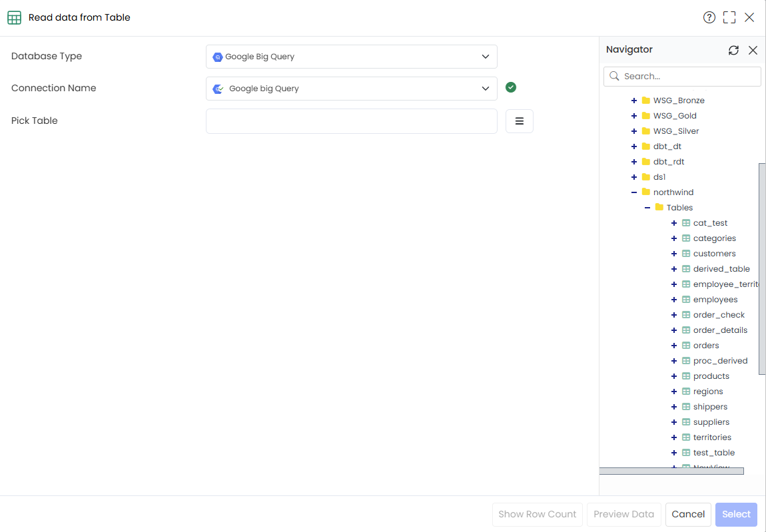Refresh the Navigator panel
766x532 pixels.
tap(733, 51)
